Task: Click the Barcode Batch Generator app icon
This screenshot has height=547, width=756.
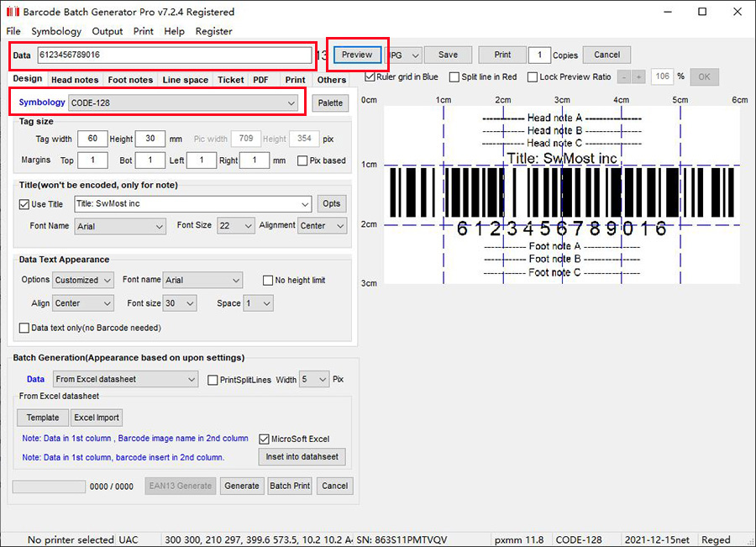Action: pyautogui.click(x=13, y=11)
